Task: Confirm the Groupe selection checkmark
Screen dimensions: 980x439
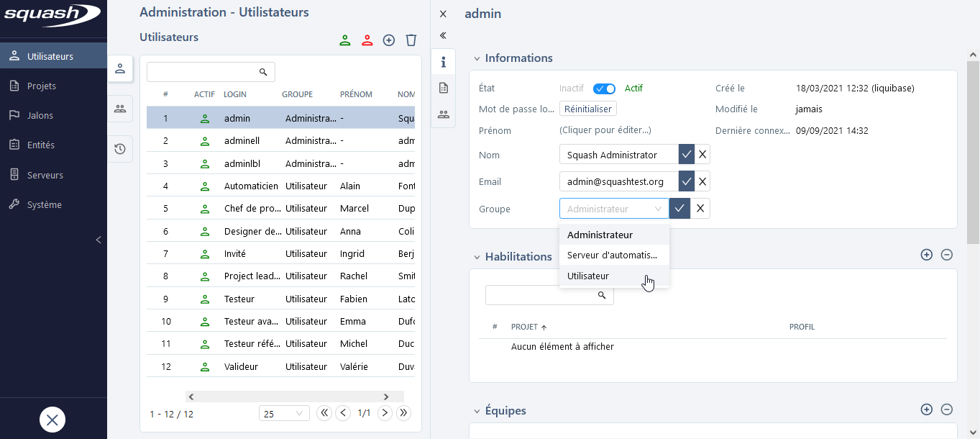Action: coord(679,209)
